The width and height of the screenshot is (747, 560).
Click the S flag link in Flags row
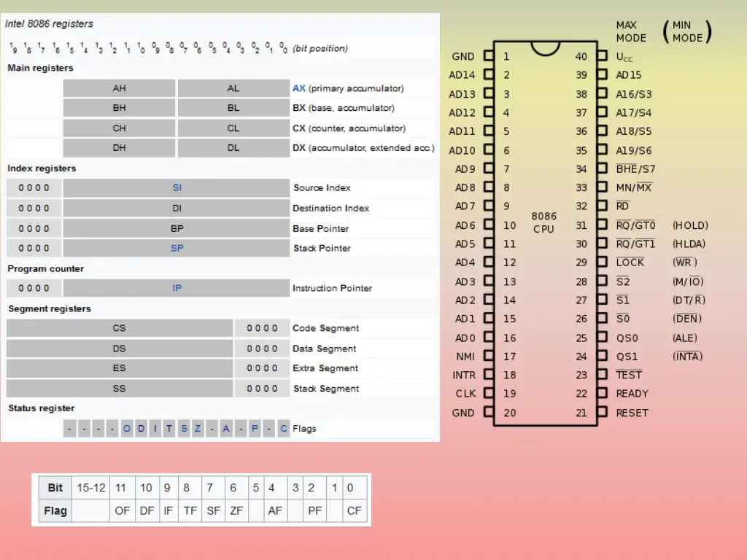184,429
